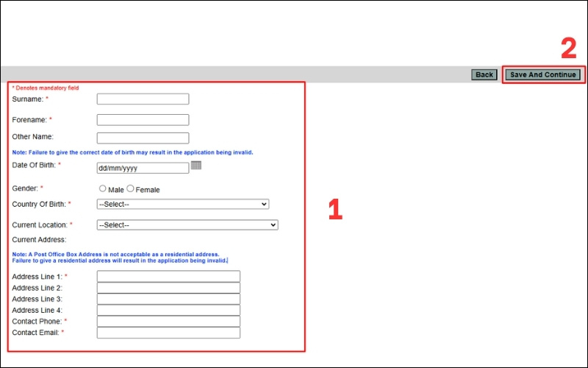Click the Post Office Box address note
Screen dimensions: 588x368
coord(120,257)
